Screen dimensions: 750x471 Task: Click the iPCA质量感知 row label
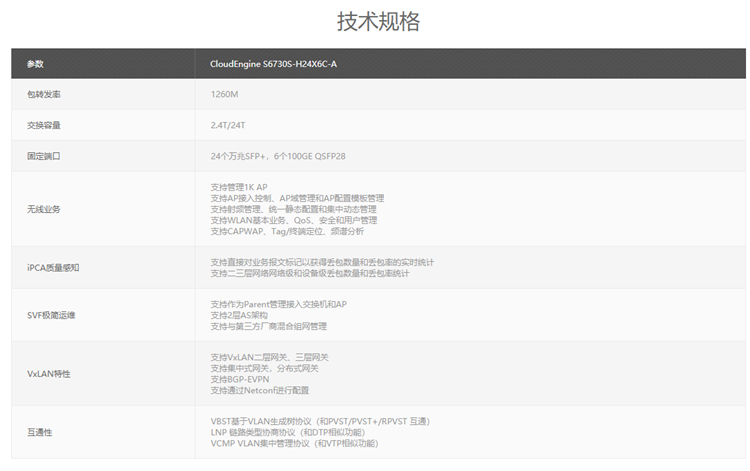[53, 268]
